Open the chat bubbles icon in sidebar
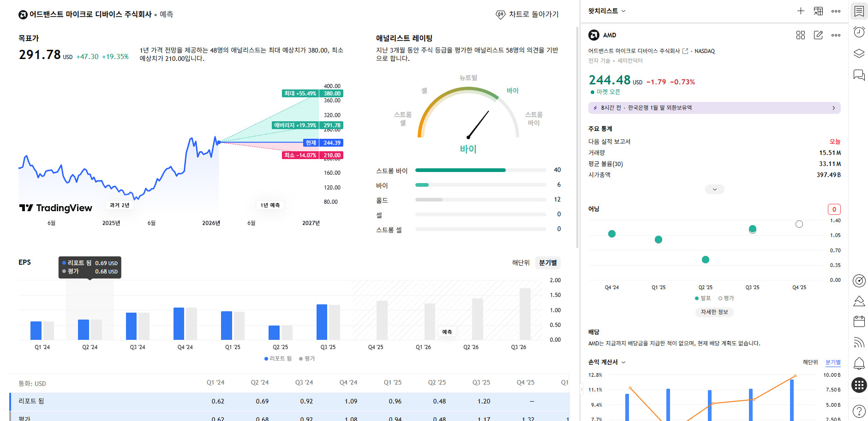868x421 pixels. point(859,75)
